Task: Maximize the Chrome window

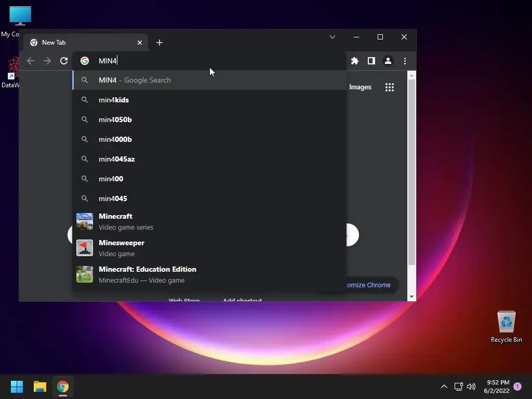Action: (380, 37)
